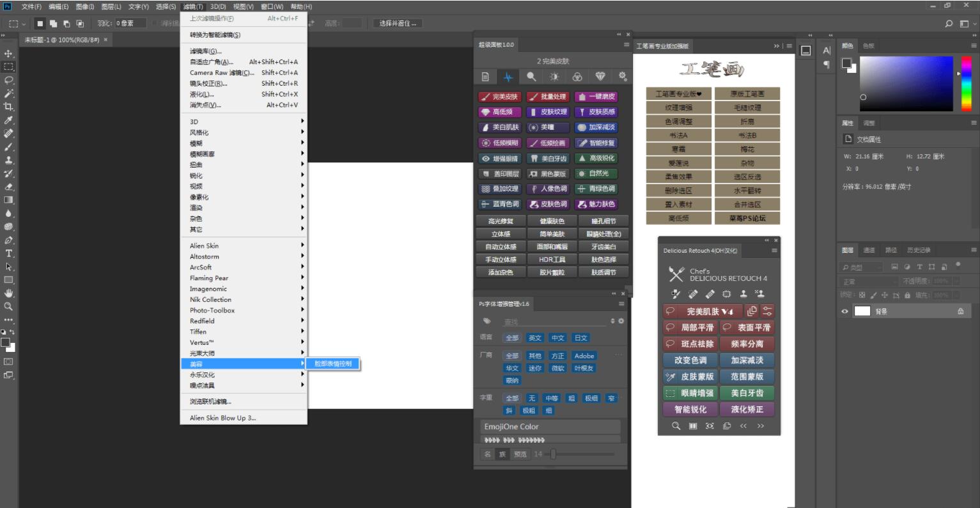Select the Magic Wand tool
The height and width of the screenshot is (508, 980).
9,93
